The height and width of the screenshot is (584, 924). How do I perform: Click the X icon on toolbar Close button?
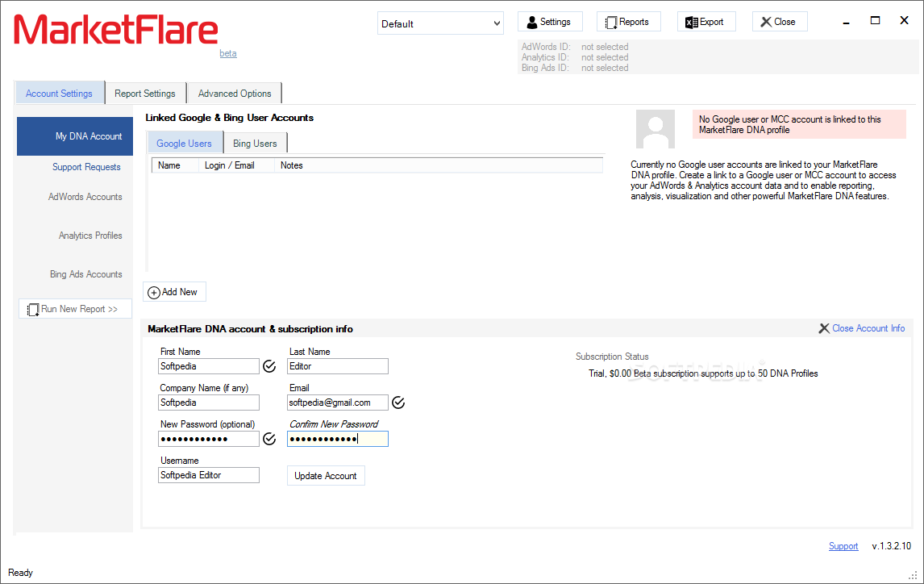tap(766, 22)
